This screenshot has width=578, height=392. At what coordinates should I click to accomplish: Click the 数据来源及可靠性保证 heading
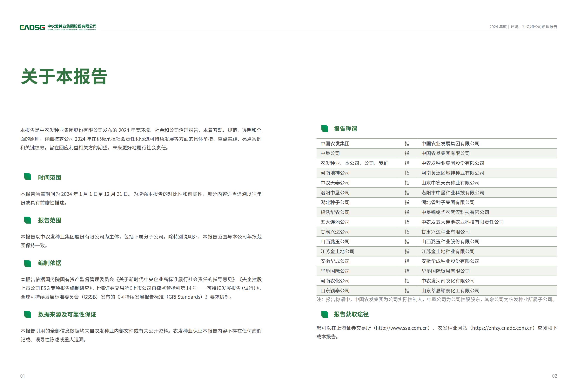click(67, 314)
